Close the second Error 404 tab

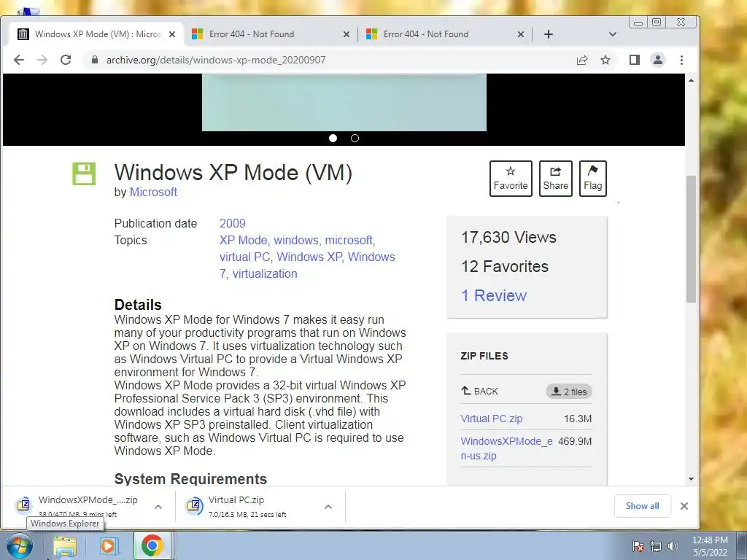pyautogui.click(x=521, y=34)
